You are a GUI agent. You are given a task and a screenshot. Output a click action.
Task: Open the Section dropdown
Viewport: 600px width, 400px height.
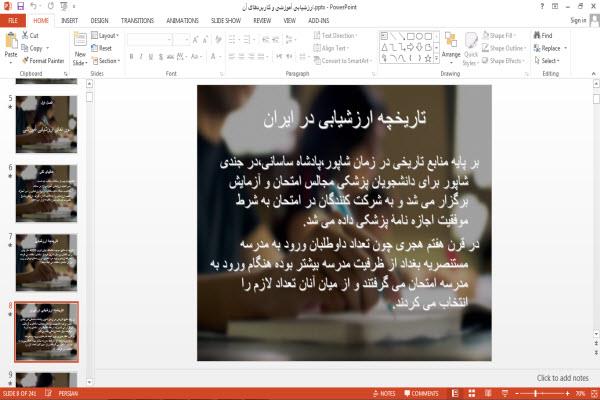tap(106, 61)
